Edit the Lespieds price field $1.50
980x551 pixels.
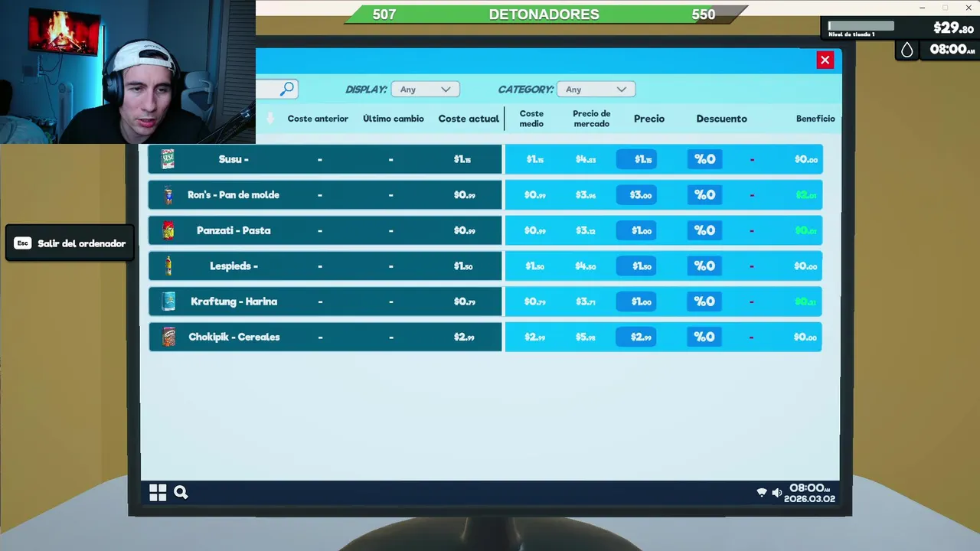click(636, 266)
